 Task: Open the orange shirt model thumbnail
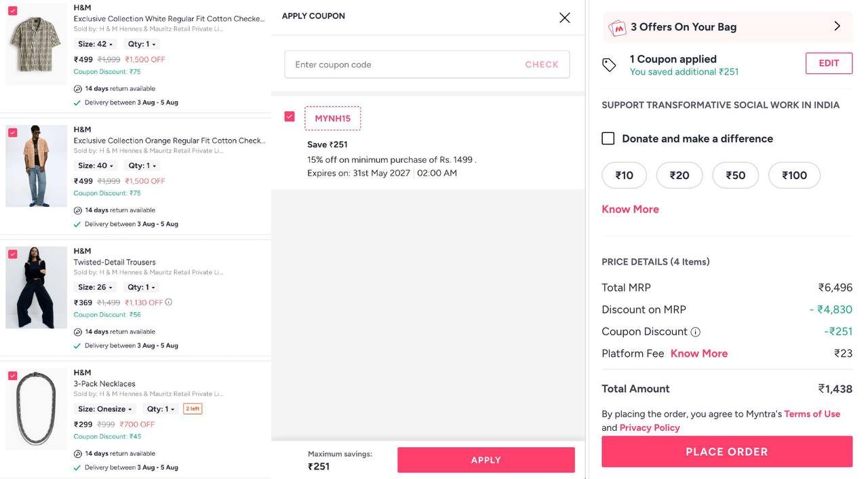(36, 166)
